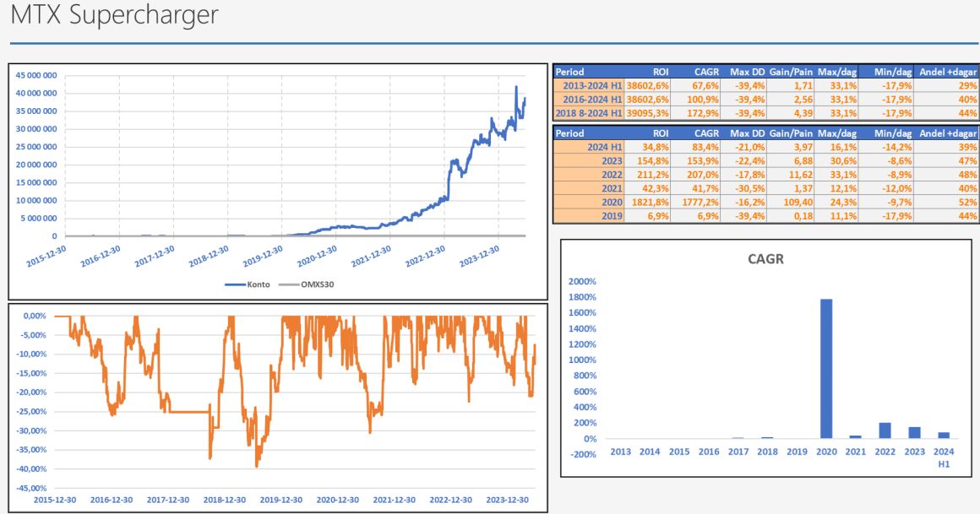Click Gain/Pain value 1,71

(x=803, y=85)
